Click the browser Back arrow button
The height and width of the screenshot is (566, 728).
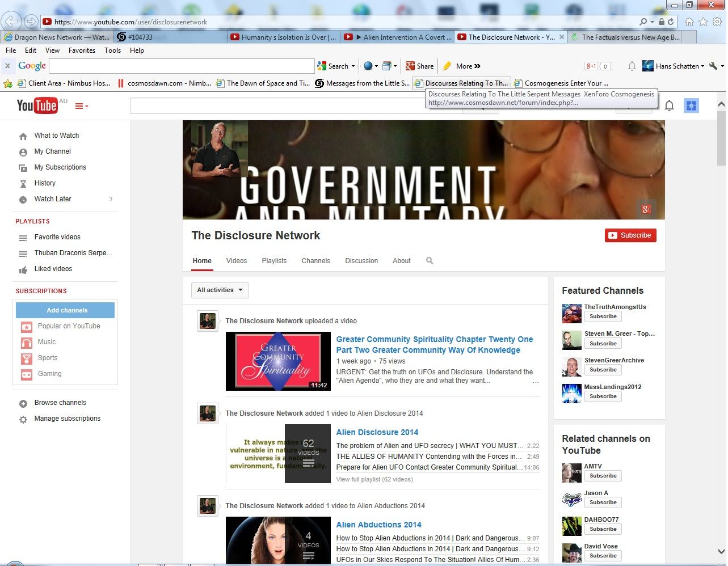coord(11,22)
